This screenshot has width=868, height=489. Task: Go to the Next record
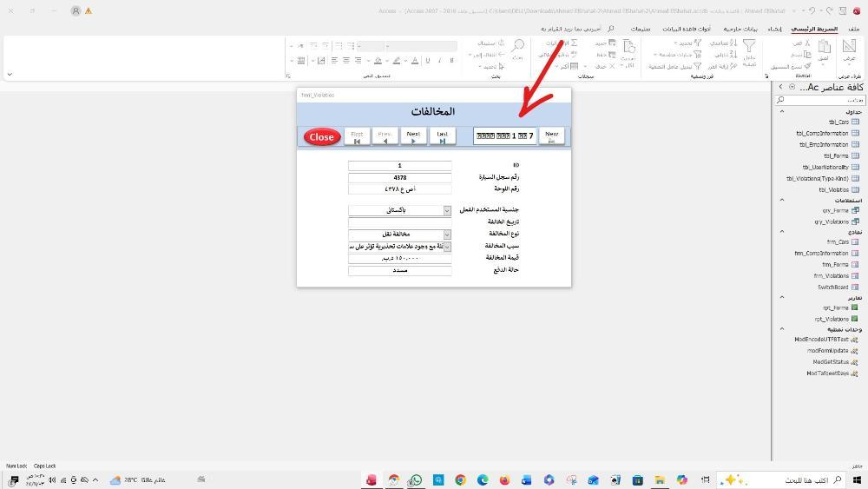coord(413,136)
